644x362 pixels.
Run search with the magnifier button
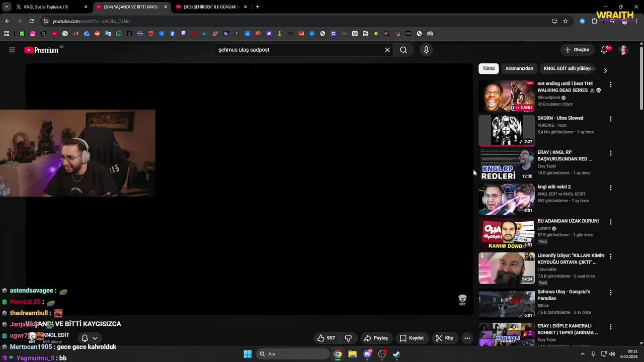[x=404, y=50]
